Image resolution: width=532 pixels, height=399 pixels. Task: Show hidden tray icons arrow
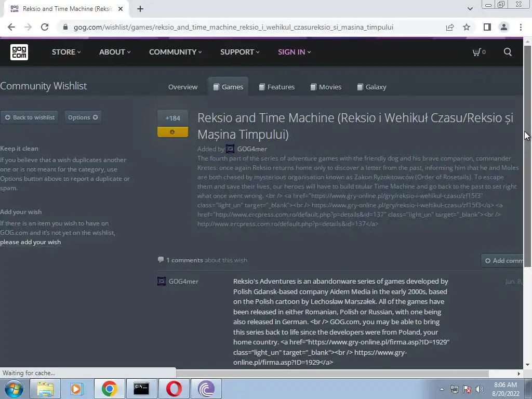[x=442, y=389]
